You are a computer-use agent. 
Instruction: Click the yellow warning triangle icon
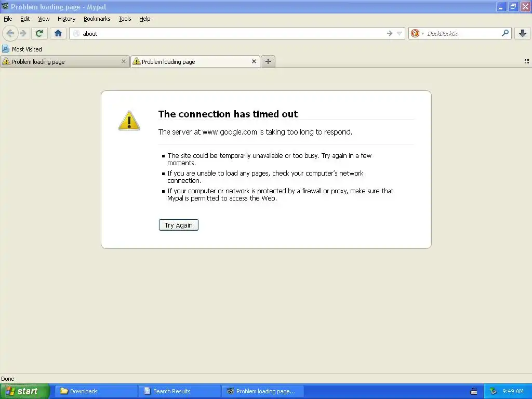click(x=129, y=121)
